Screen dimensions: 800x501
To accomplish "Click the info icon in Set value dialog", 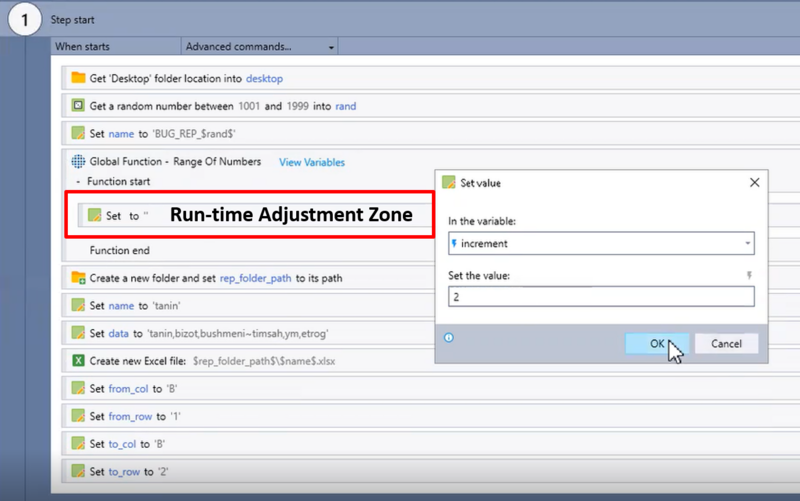I will [448, 337].
